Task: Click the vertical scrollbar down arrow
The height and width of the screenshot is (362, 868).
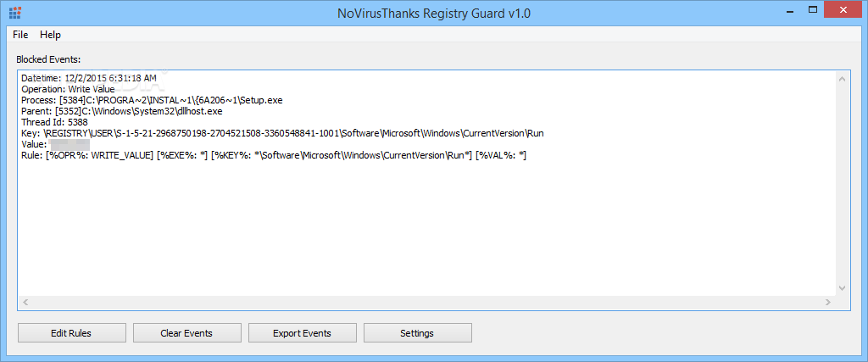Action: pos(842,288)
